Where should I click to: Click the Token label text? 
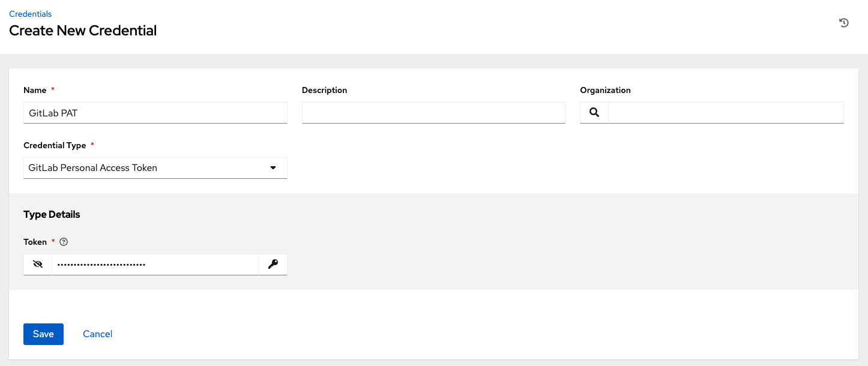35,242
